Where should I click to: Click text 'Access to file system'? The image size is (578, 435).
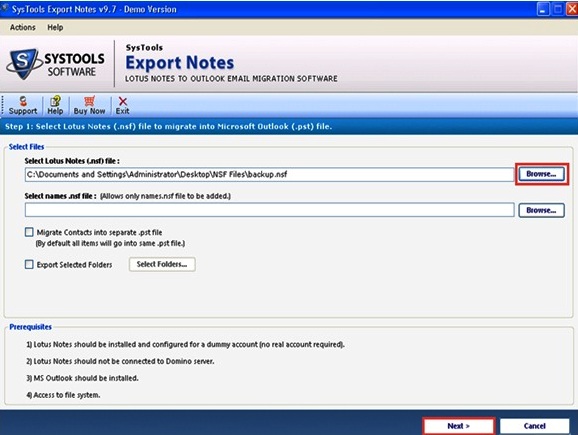pos(63,395)
